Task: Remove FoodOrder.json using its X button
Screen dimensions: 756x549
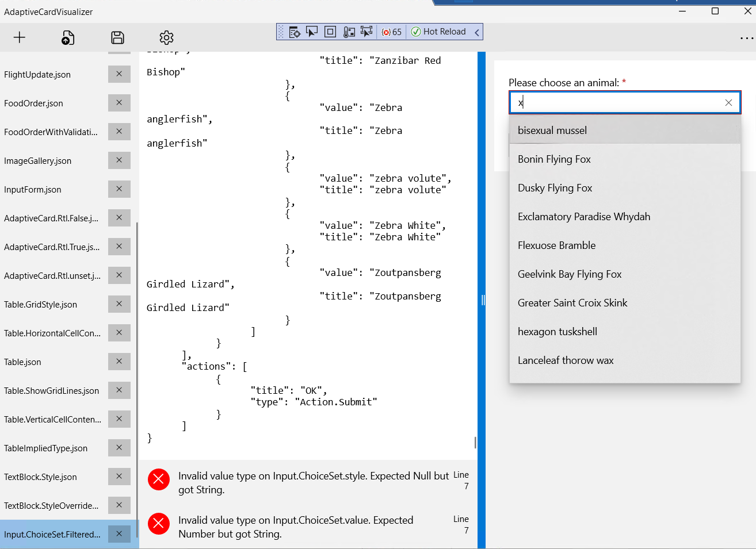Action: pyautogui.click(x=119, y=102)
